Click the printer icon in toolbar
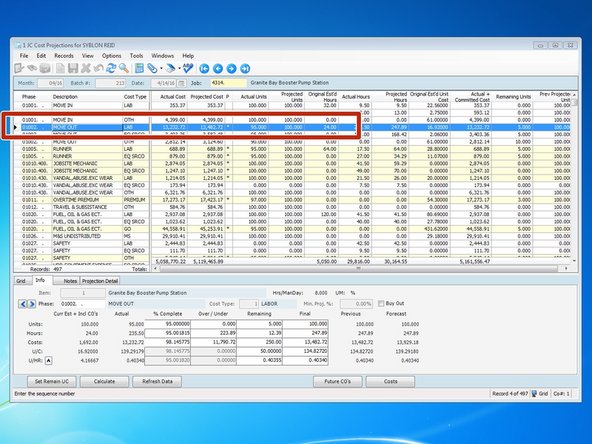Image resolution: width=592 pixels, height=444 pixels. pyautogui.click(x=45, y=68)
